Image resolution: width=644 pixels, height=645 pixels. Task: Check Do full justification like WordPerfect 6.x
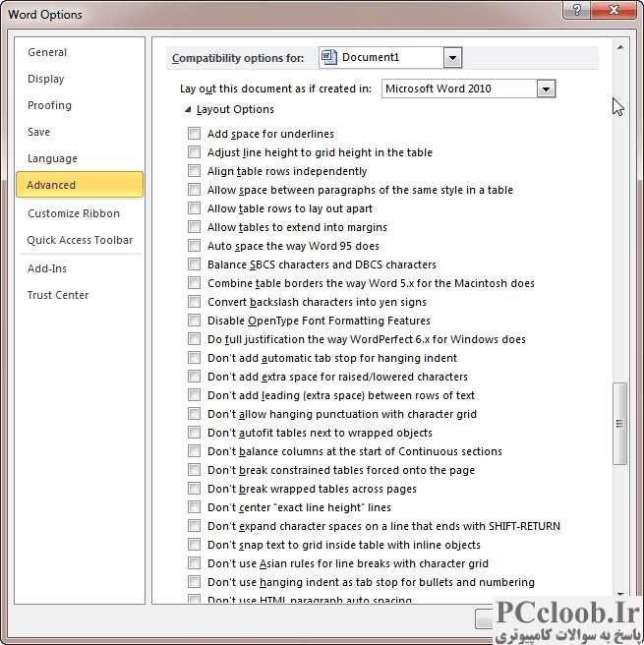pyautogui.click(x=194, y=338)
